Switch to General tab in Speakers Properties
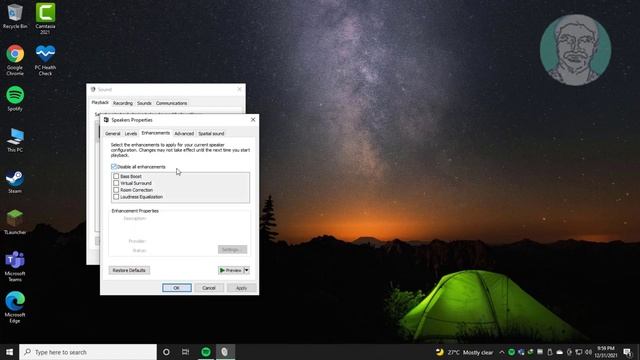Screen dimensions: 640x360 (113, 133)
